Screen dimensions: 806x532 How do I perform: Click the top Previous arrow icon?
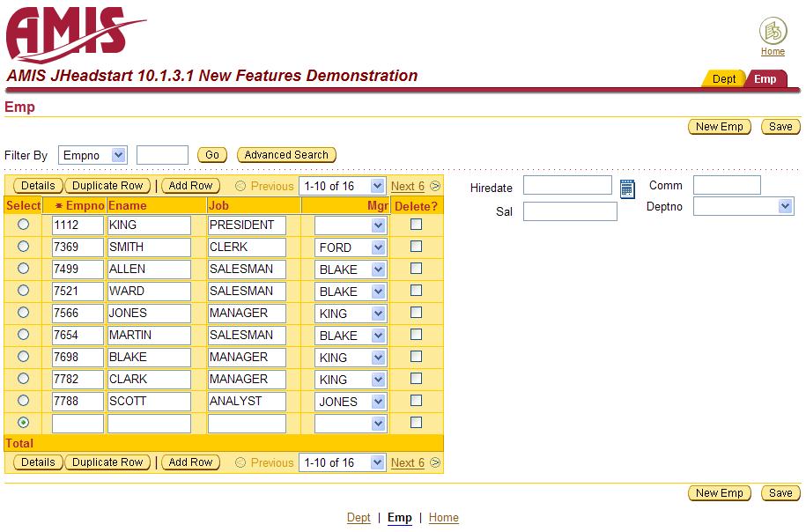pos(240,186)
